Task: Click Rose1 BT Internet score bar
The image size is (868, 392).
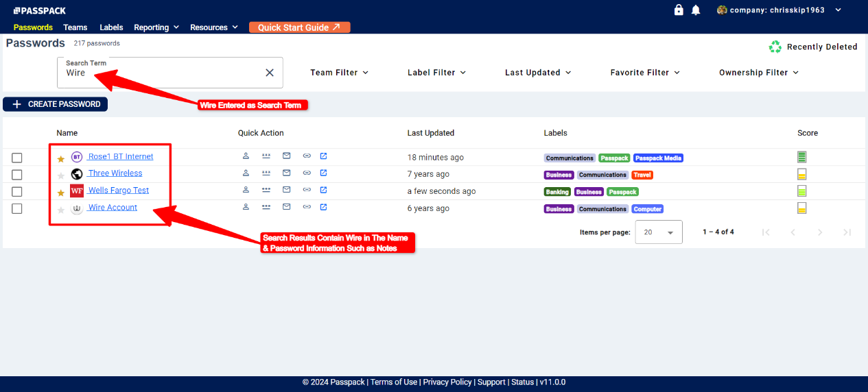Action: click(801, 157)
